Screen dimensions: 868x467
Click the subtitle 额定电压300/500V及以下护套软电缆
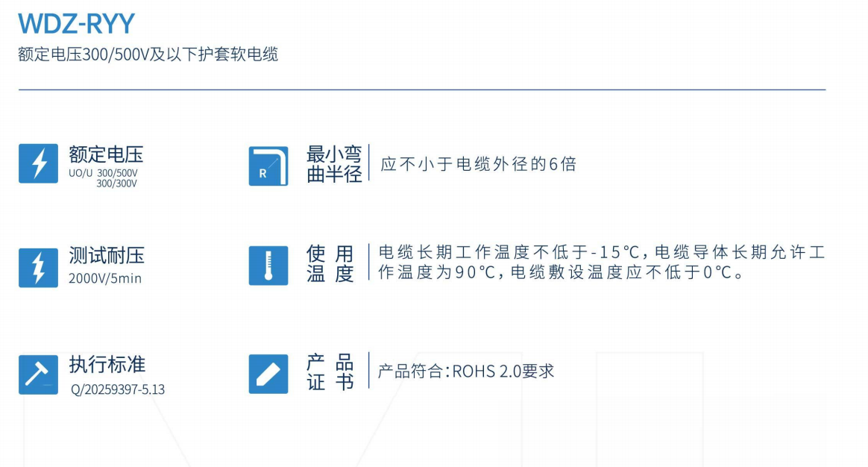148,54
